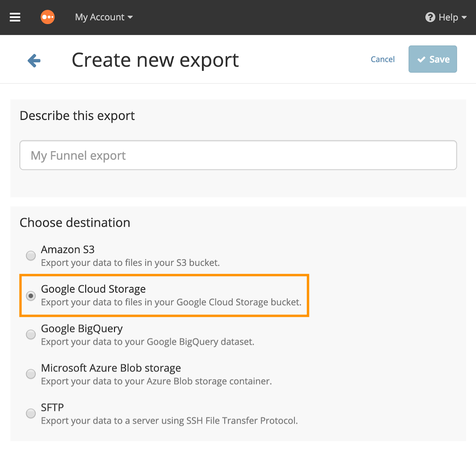
Task: Click the orange Funnel logo icon
Action: 48,17
